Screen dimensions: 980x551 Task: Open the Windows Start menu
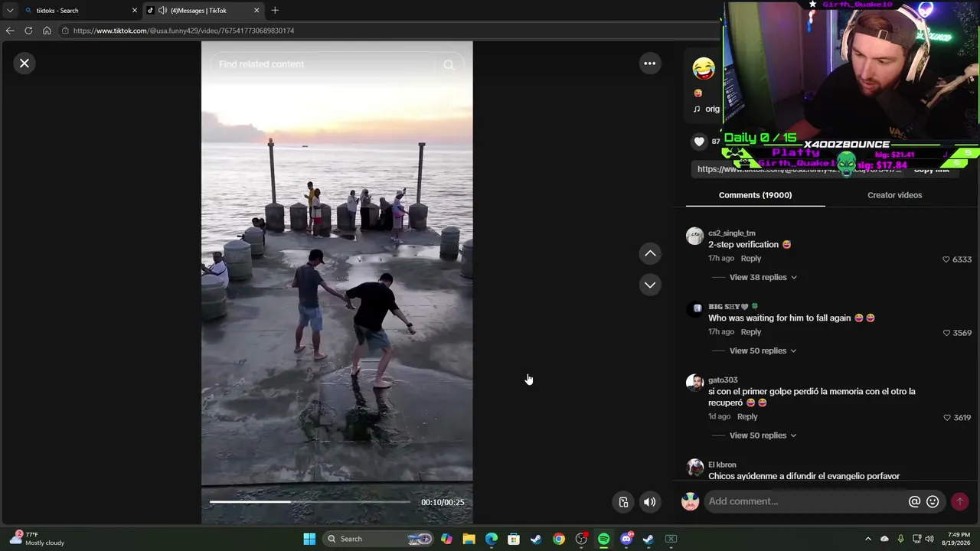coord(309,539)
